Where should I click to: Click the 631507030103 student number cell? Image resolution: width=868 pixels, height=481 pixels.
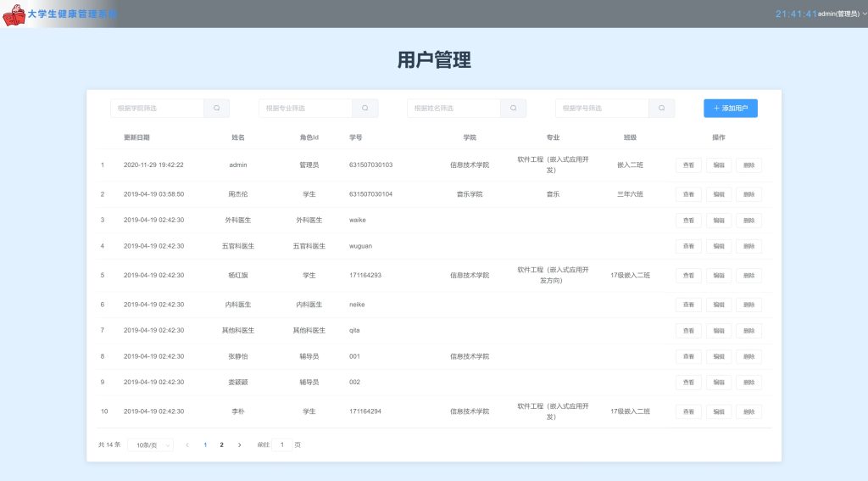click(x=371, y=165)
